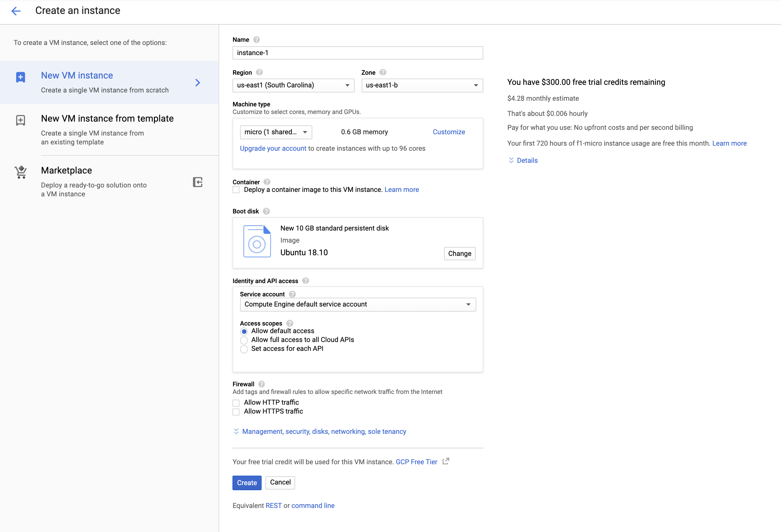This screenshot has width=781, height=532.
Task: Open Learn more about f1-micro free usage
Action: tap(729, 143)
